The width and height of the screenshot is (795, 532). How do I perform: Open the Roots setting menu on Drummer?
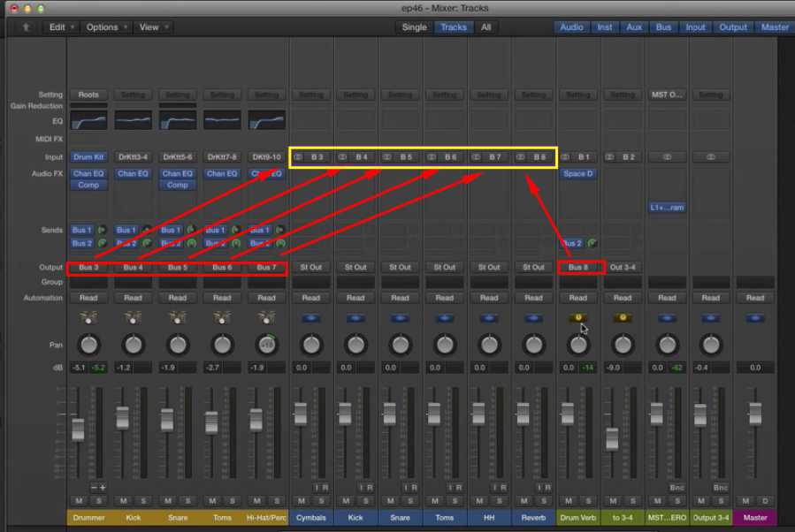tap(88, 95)
